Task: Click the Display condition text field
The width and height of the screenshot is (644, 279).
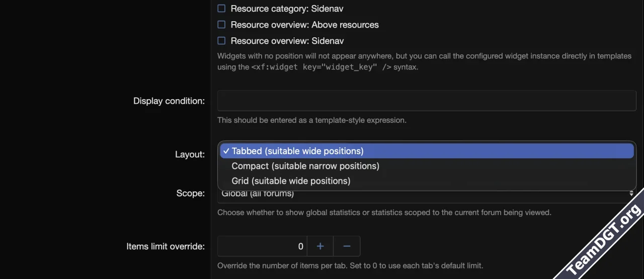Action: [426, 101]
